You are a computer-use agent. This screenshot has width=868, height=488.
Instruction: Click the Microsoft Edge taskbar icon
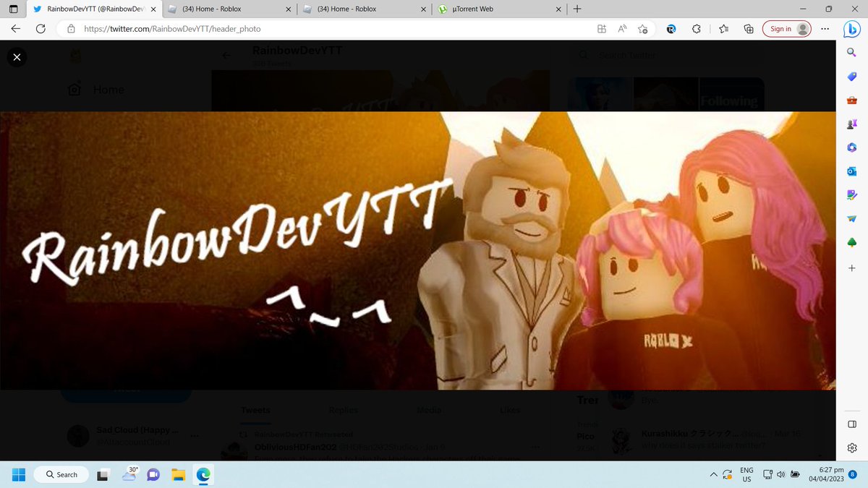click(x=204, y=474)
